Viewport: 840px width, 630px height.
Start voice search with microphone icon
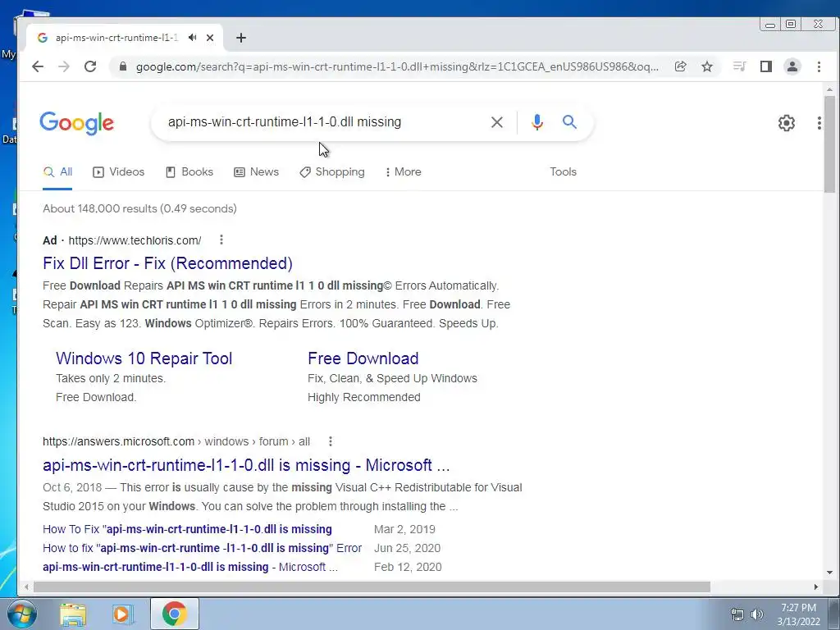pos(536,122)
